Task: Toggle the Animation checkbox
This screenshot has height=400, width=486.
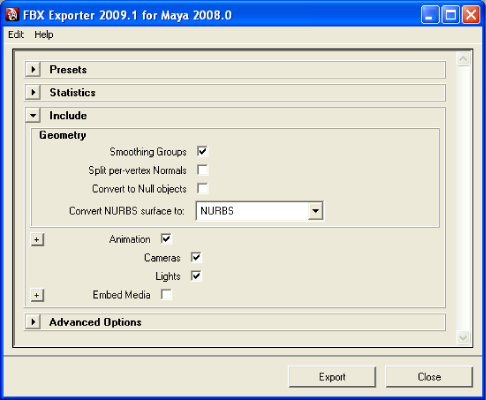Action: point(166,239)
